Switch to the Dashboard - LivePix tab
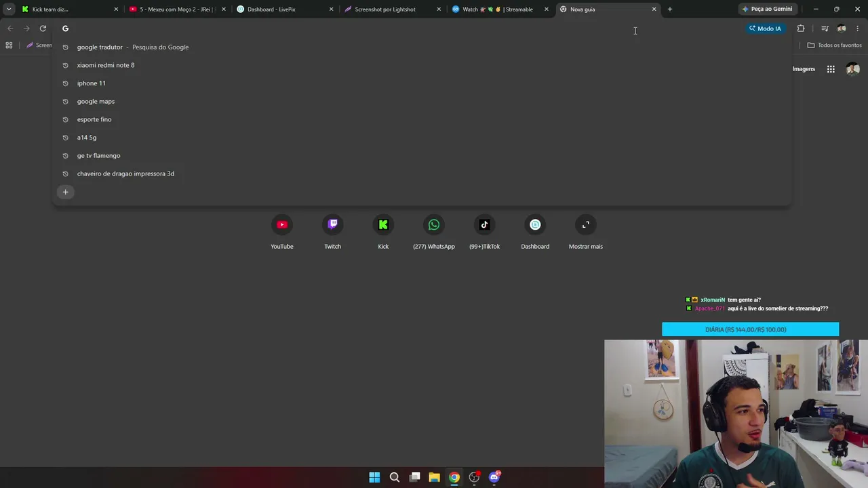Viewport: 868px width, 488px height. 285,9
